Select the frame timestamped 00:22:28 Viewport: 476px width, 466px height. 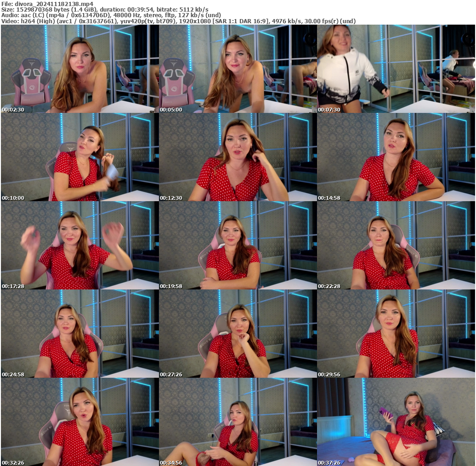click(x=396, y=245)
